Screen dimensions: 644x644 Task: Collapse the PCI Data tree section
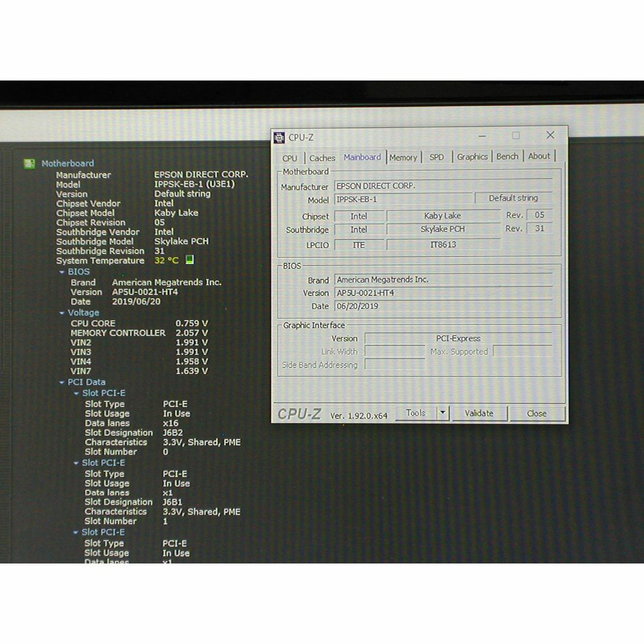[62, 382]
